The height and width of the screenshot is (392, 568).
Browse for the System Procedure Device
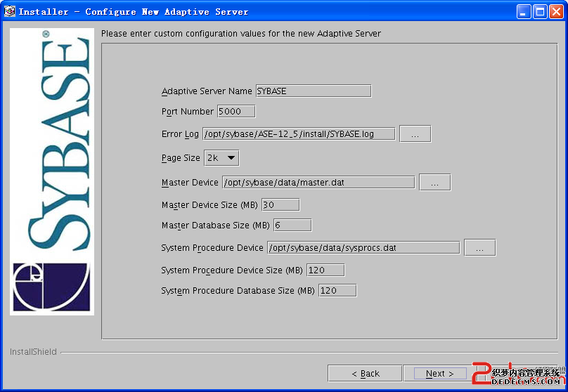480,248
